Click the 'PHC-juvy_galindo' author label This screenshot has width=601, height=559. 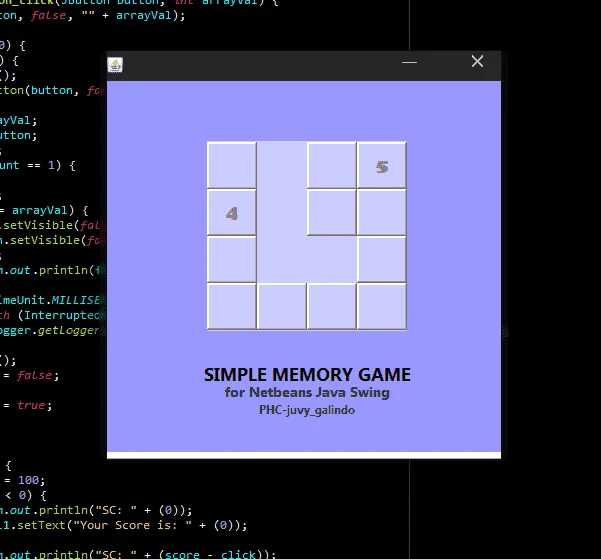tap(307, 410)
